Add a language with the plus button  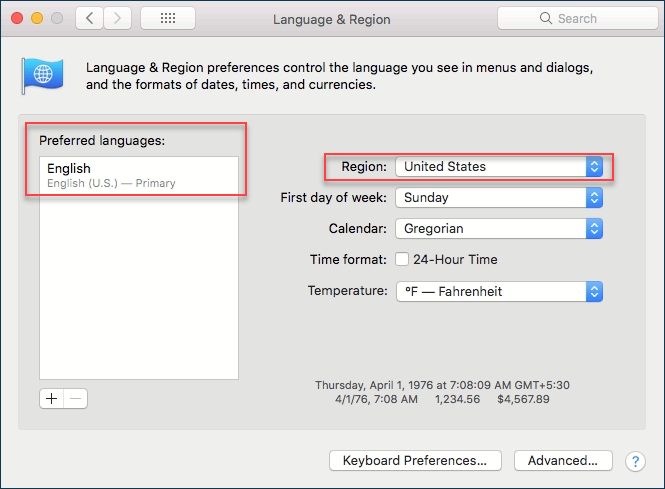(x=51, y=399)
